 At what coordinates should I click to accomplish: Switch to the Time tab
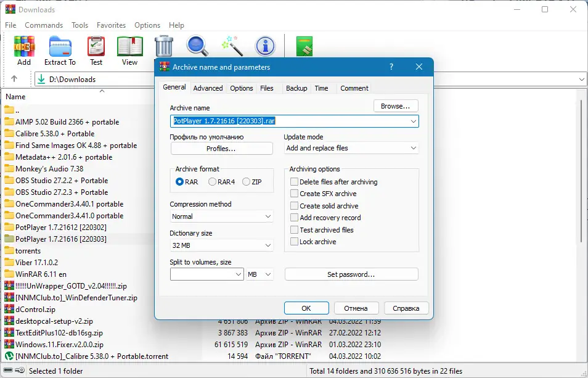[x=321, y=88]
